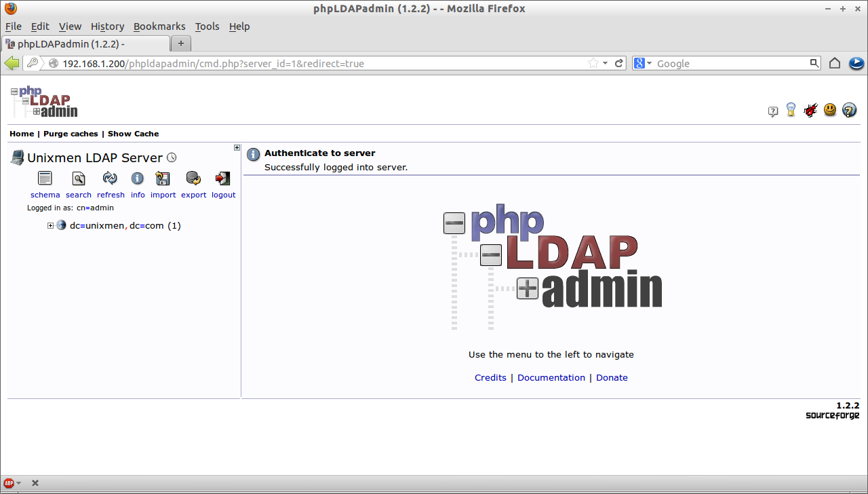868x494 pixels.
Task: Open the Edit menu
Action: point(40,26)
